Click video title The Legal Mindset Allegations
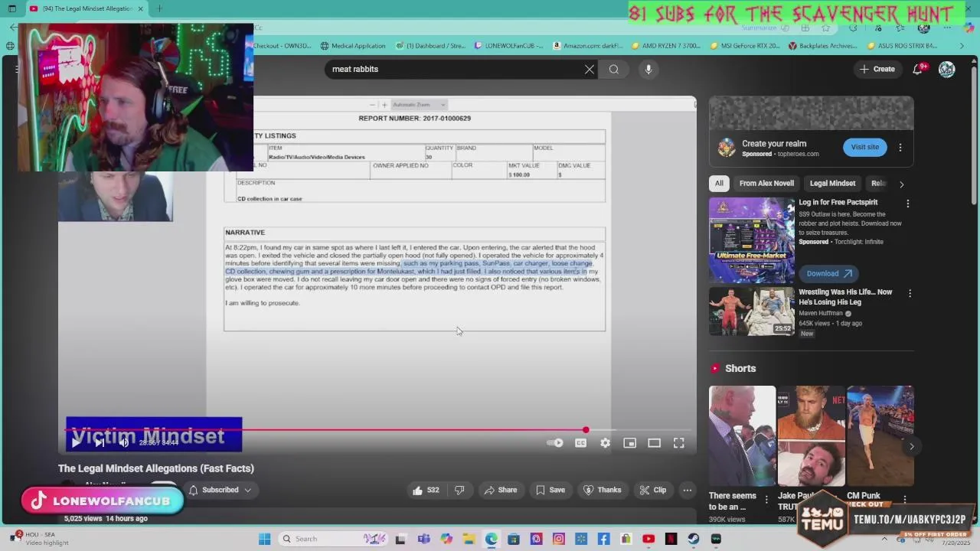 pos(156,468)
